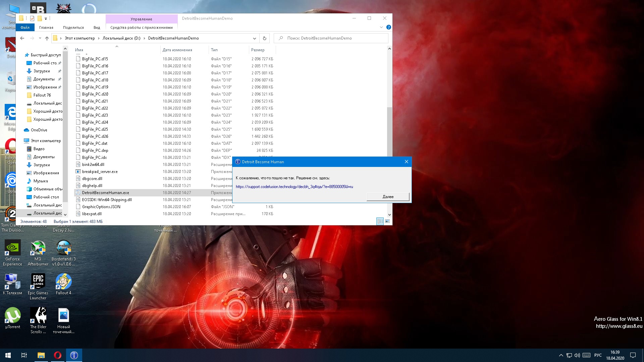This screenshot has height=362, width=644.
Task: Select Управление contextual tab header
Action: (142, 19)
